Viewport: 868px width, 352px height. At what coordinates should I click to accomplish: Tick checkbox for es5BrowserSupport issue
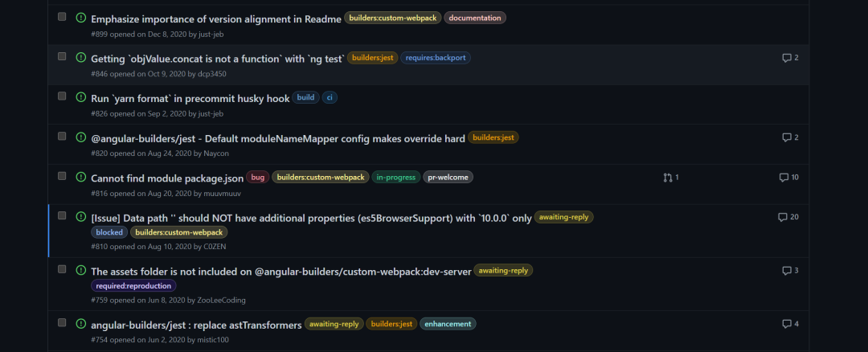pyautogui.click(x=62, y=216)
